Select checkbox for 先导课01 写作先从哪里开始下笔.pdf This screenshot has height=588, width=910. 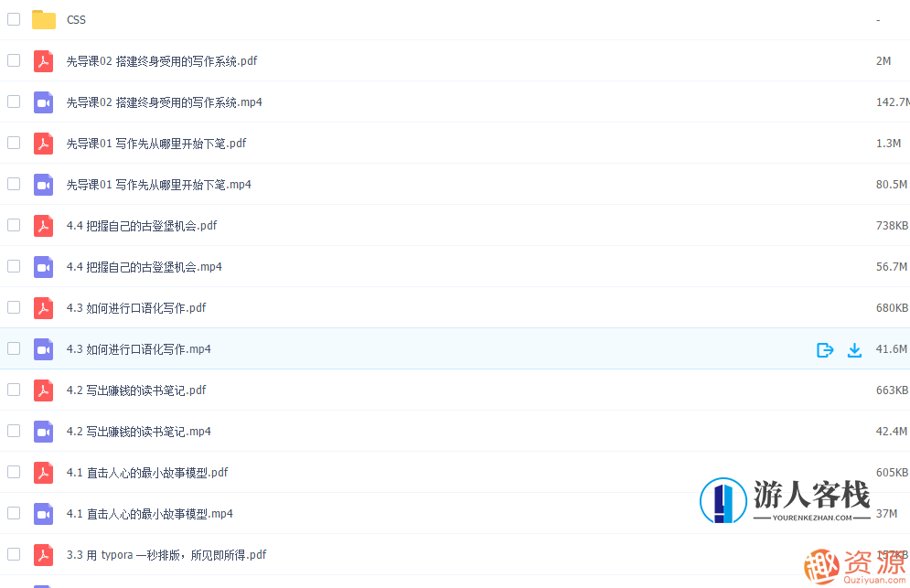(x=14, y=143)
